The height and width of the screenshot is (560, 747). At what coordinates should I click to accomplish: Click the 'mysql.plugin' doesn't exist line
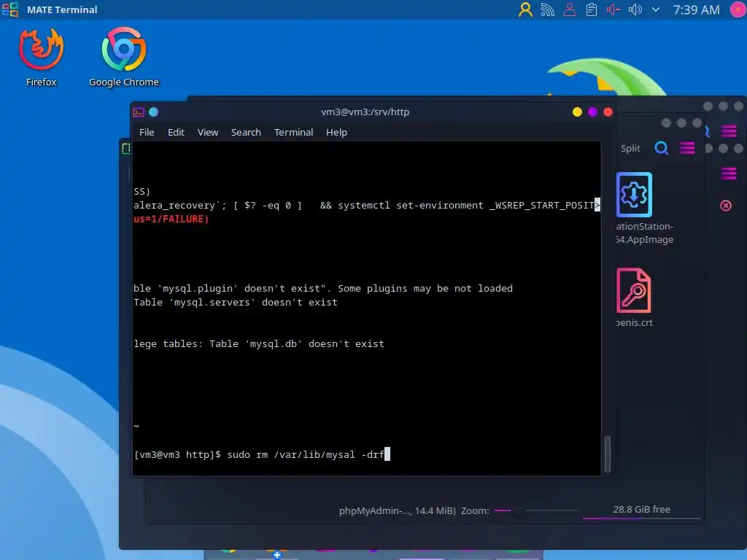tap(323, 289)
